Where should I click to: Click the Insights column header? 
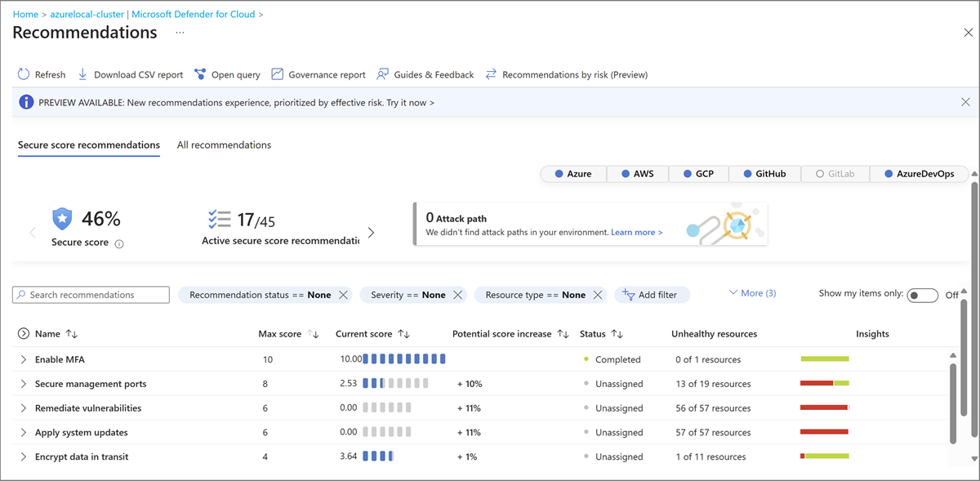click(x=872, y=334)
